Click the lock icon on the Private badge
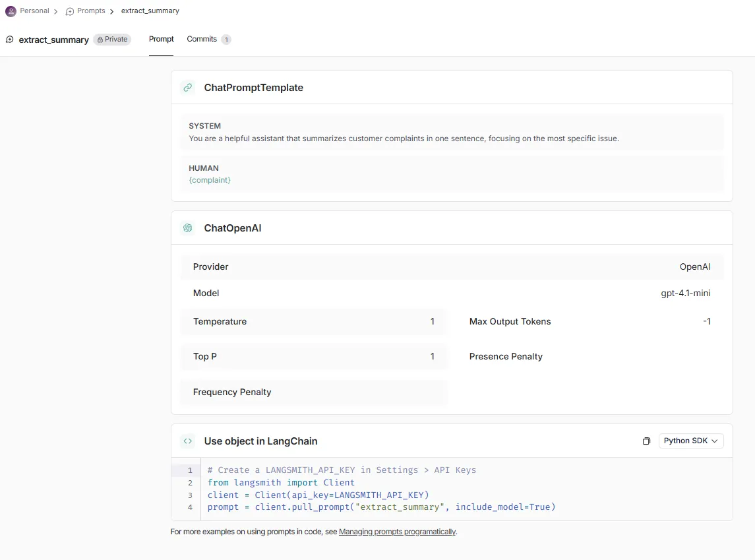 pyautogui.click(x=100, y=39)
